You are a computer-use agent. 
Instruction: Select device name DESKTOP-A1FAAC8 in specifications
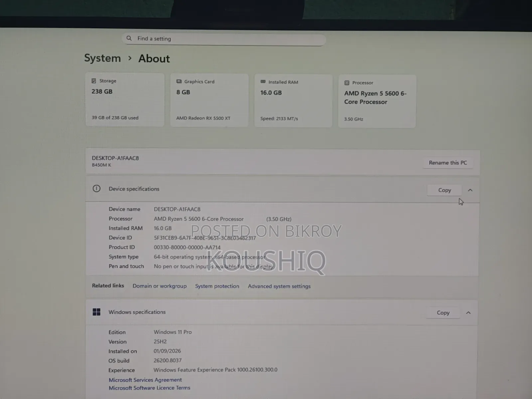pos(177,209)
